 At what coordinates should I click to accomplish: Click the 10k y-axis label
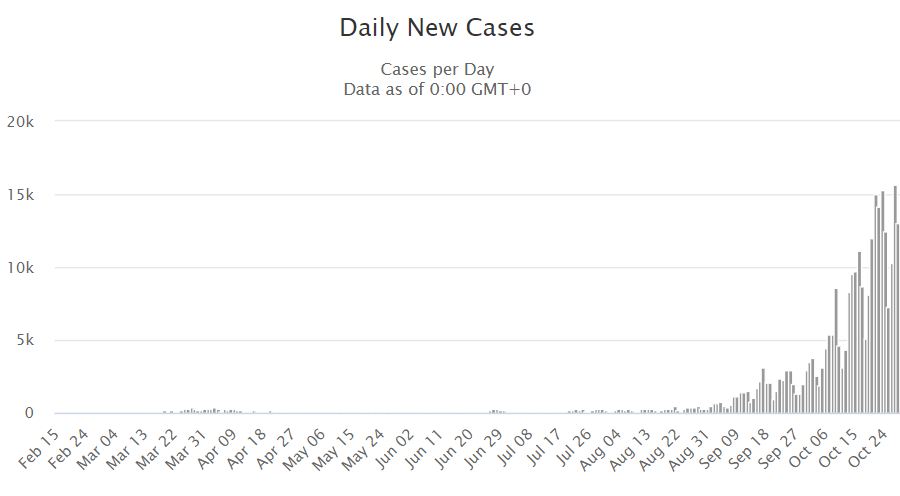20,268
